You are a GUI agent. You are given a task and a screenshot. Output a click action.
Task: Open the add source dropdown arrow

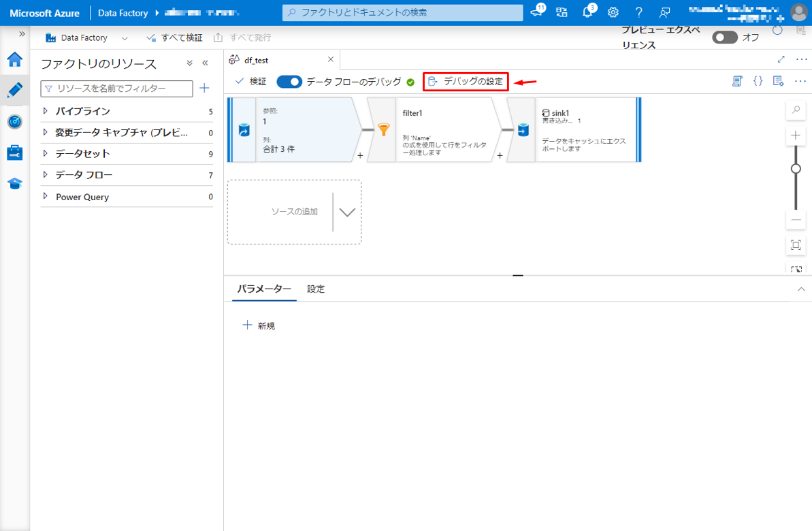point(347,212)
